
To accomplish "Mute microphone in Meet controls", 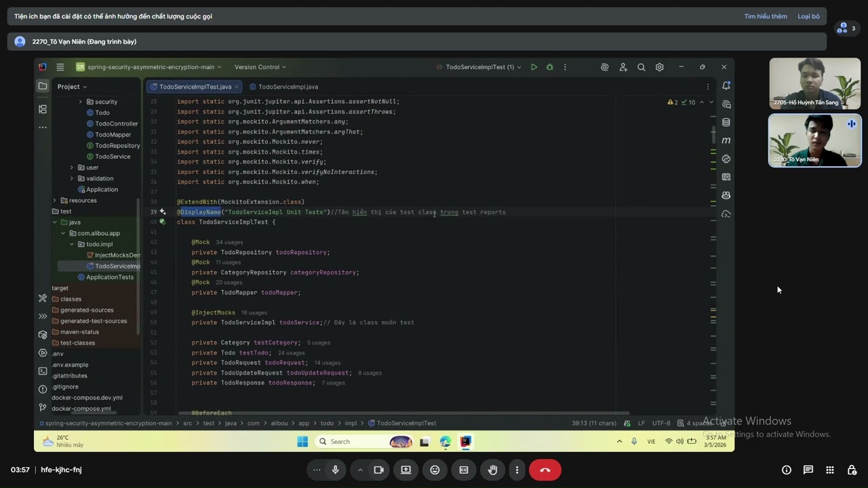I will tap(335, 470).
